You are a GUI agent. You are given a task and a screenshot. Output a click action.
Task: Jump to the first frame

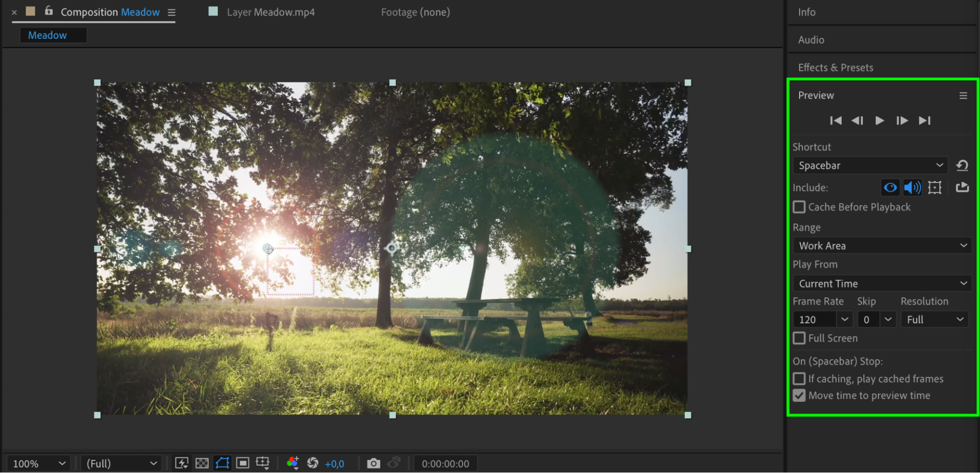click(835, 121)
